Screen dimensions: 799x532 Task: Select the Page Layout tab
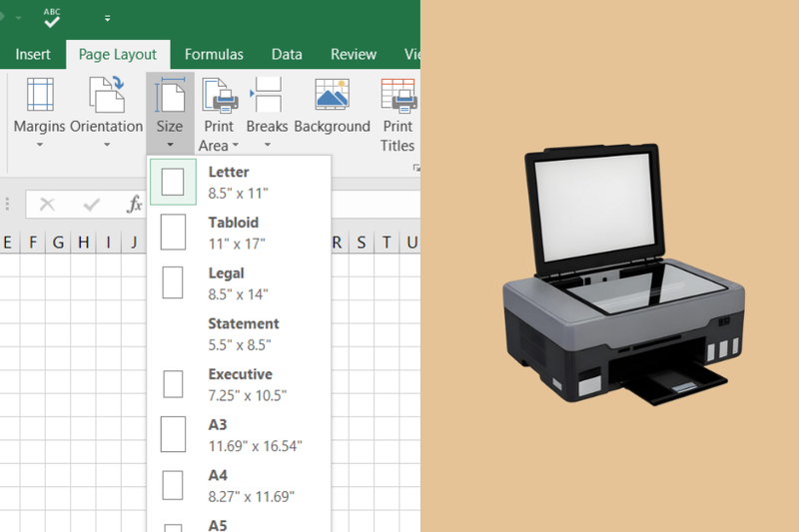[x=118, y=54]
